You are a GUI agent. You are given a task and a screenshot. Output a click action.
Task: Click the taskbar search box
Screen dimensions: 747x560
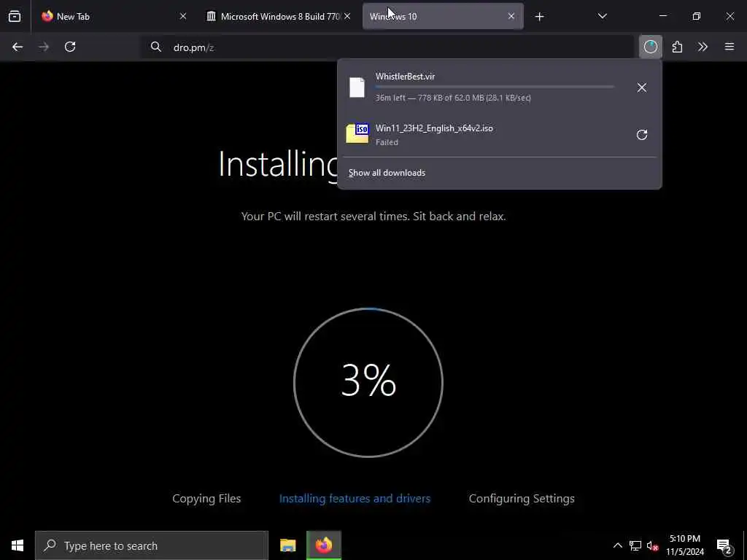tap(152, 545)
